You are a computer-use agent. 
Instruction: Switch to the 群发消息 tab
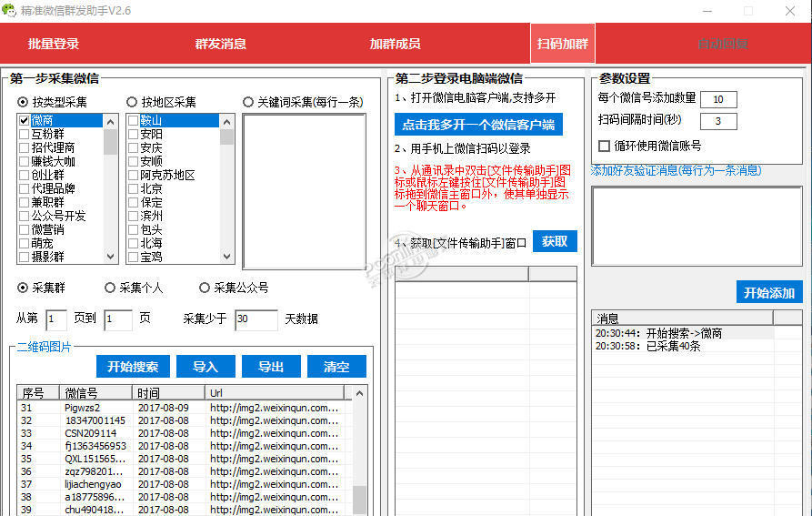click(221, 44)
